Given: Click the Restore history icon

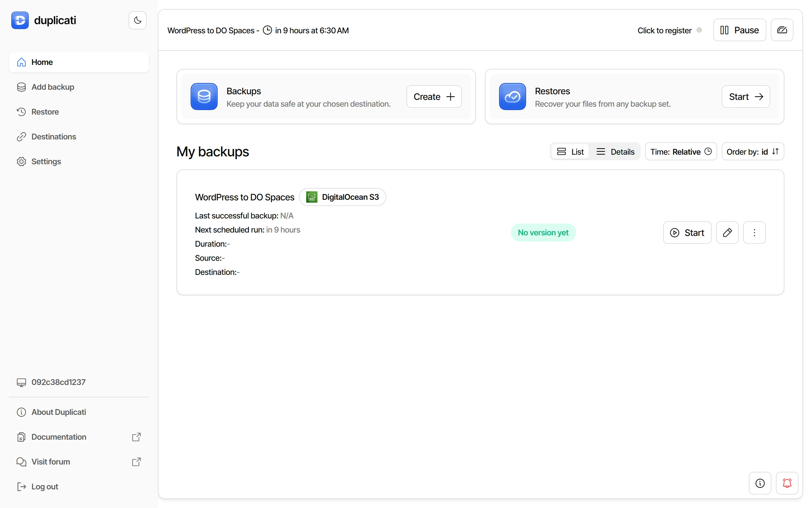Looking at the screenshot, I should click(x=21, y=112).
